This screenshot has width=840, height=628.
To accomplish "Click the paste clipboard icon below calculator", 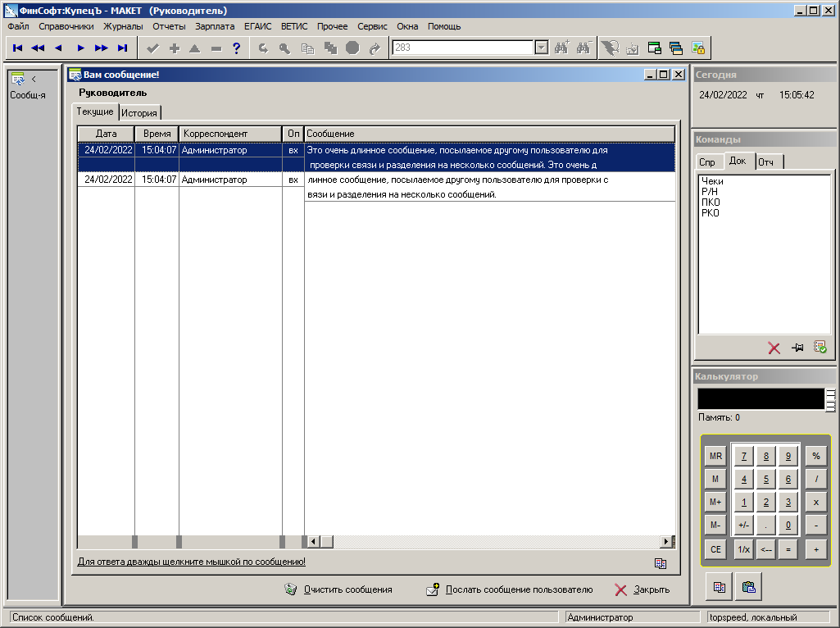I will click(748, 587).
